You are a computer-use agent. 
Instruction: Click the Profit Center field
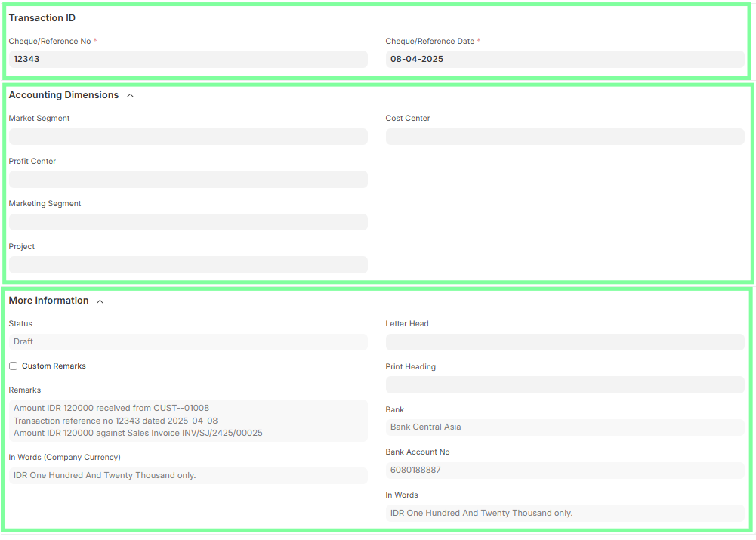coord(187,180)
